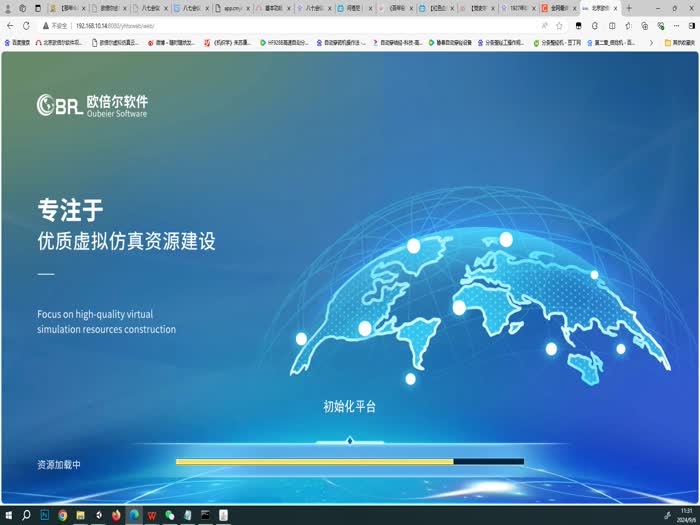Click the browser back arrow
Image resolution: width=700 pixels, height=525 pixels.
[10, 25]
